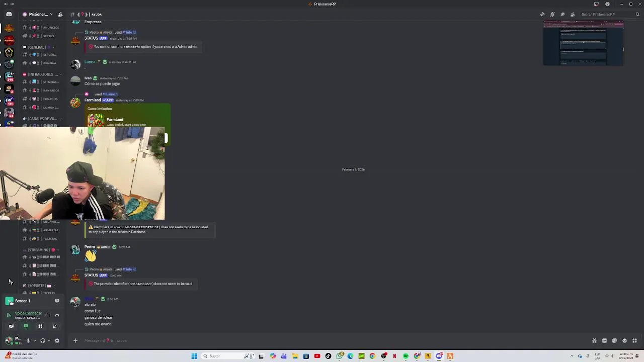Deafen with the headphones button
This screenshot has height=362, width=644.
(43, 340)
